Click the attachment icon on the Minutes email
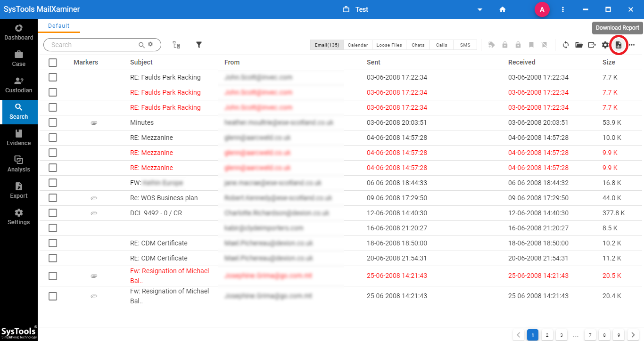This screenshot has width=644, height=341. click(94, 122)
